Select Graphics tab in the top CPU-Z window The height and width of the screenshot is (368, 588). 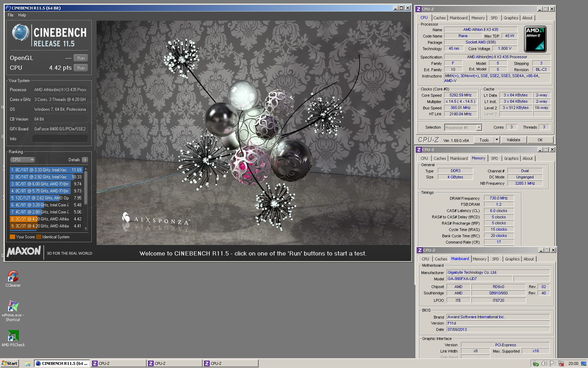click(x=511, y=18)
